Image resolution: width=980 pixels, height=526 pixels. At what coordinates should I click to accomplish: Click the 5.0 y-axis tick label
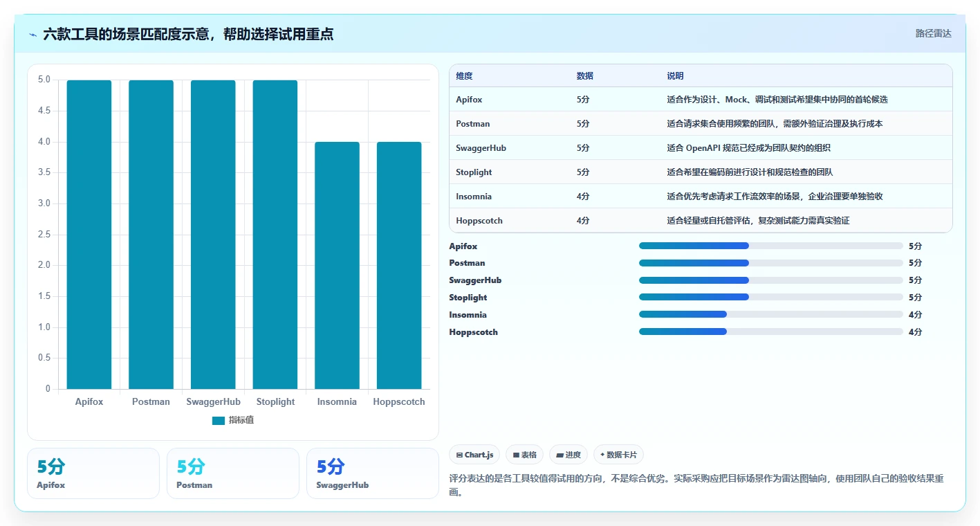click(x=44, y=80)
